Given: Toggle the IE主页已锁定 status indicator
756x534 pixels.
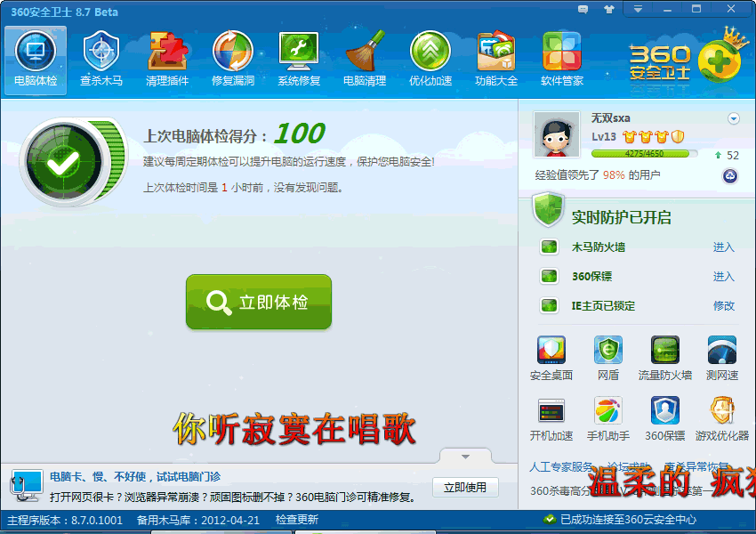Looking at the screenshot, I should coord(549,306).
